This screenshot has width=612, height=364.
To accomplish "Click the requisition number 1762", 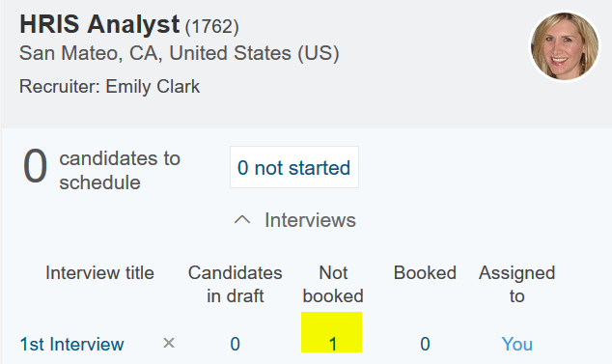I will pyautogui.click(x=211, y=27).
